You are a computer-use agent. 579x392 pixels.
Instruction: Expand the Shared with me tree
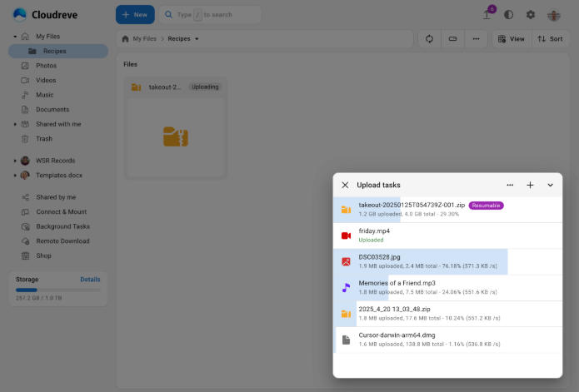pyautogui.click(x=15, y=124)
